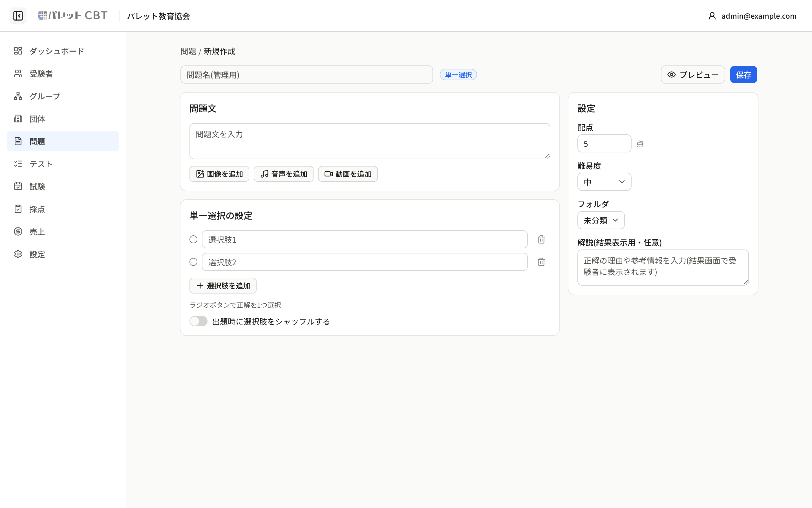The height and width of the screenshot is (508, 812).
Task: Focus the 選択肢1 text field
Action: (x=365, y=239)
